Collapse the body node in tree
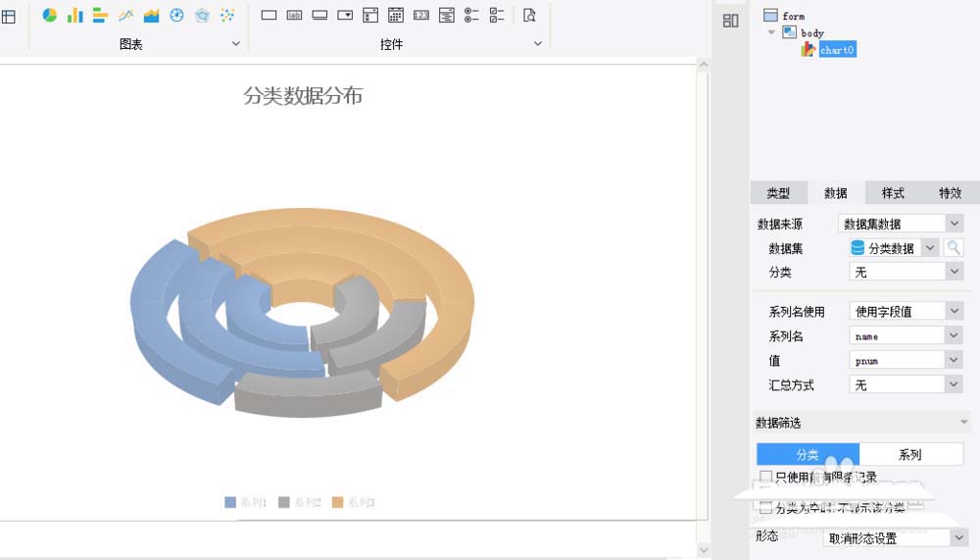Screen dimensions: 980x560 point(772,32)
